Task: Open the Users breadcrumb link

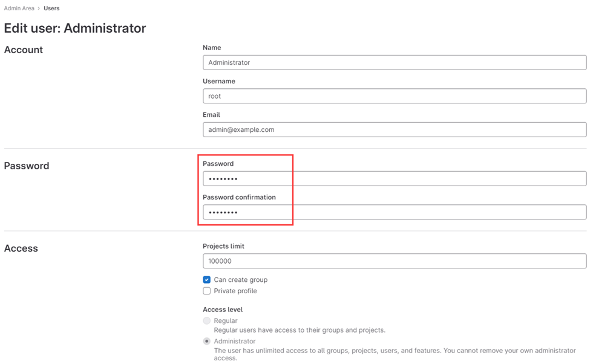Action: pyautogui.click(x=51, y=8)
